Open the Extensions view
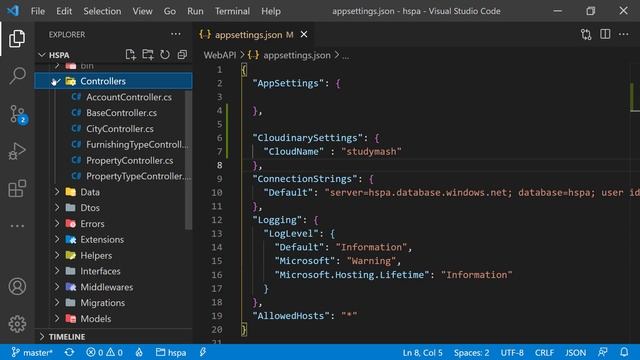The height and width of the screenshot is (360, 640). [x=17, y=188]
